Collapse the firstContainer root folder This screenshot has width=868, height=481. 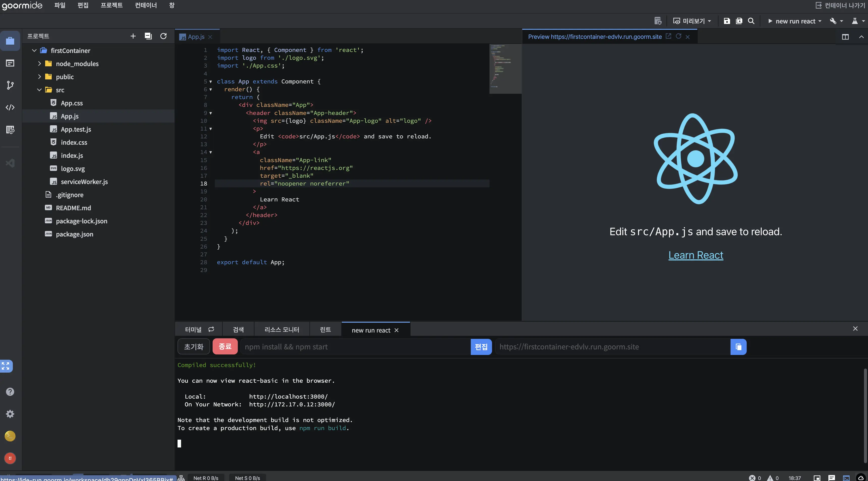click(34, 50)
